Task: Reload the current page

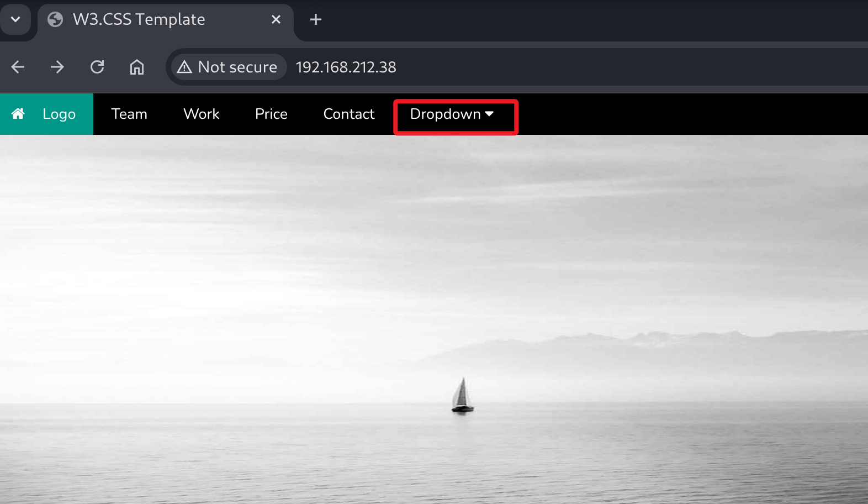Action: (x=97, y=67)
